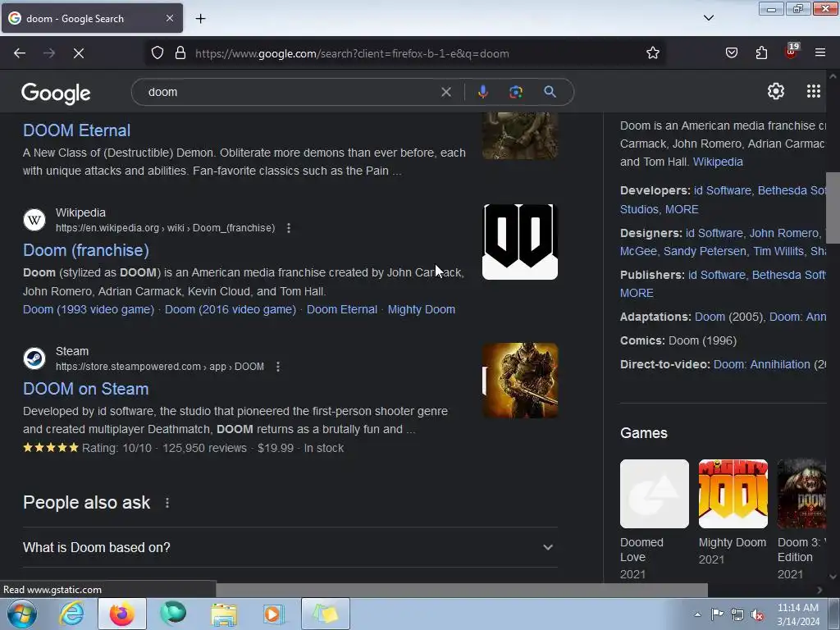Show MORE publishers
This screenshot has height=630, width=840.
[x=637, y=293]
